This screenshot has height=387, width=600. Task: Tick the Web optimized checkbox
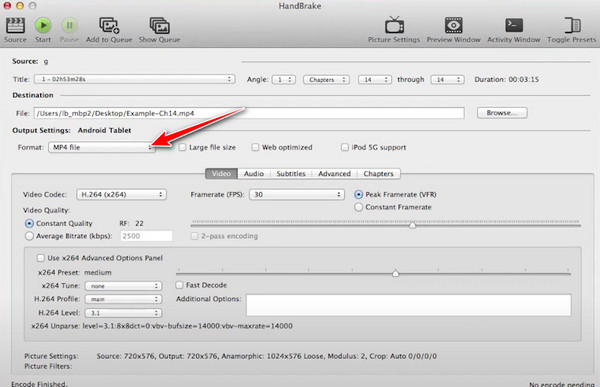(255, 147)
